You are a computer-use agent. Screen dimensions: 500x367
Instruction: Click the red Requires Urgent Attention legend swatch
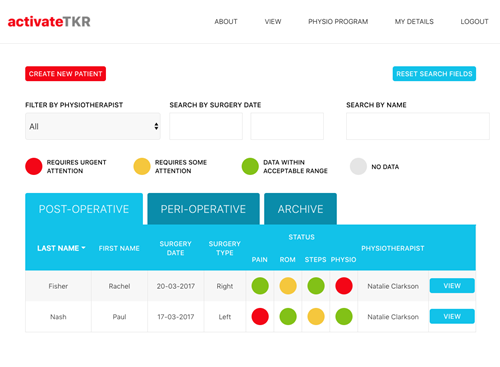pos(34,166)
